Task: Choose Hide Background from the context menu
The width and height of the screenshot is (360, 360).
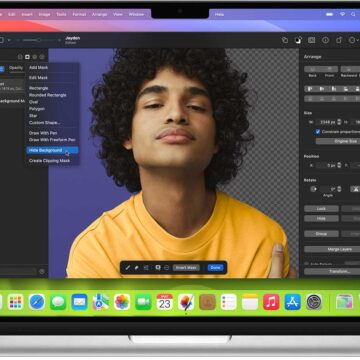Action: (x=52, y=150)
